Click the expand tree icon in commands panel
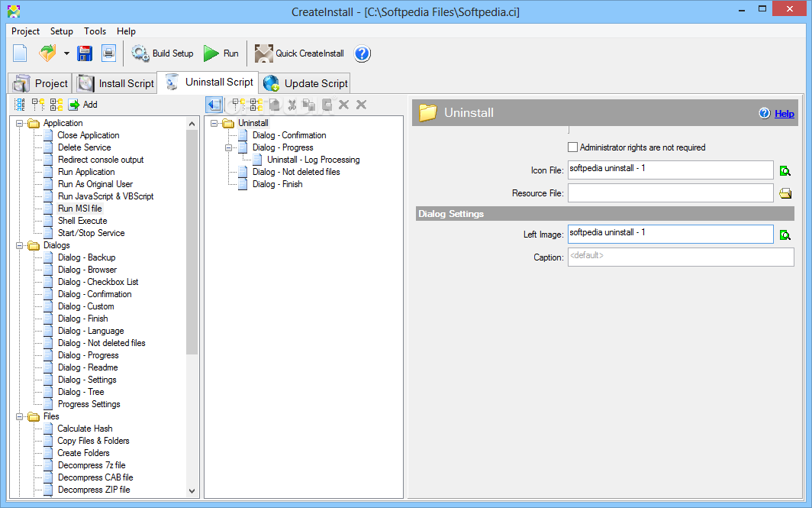This screenshot has height=508, width=812. [56, 105]
